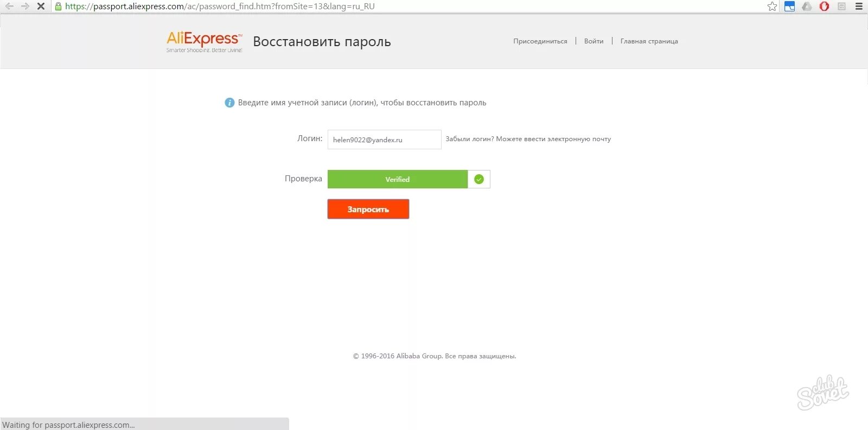Click the Логин email input field

pyautogui.click(x=385, y=140)
